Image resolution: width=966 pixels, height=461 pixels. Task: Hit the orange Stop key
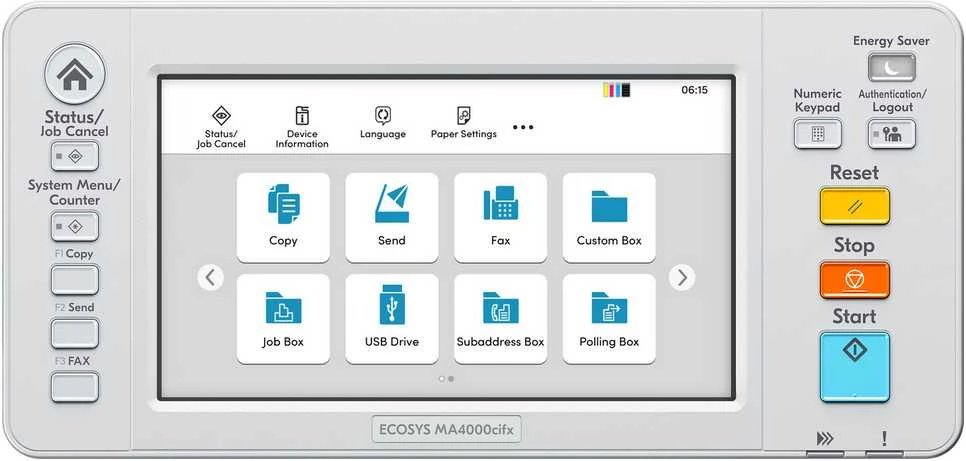pos(854,280)
